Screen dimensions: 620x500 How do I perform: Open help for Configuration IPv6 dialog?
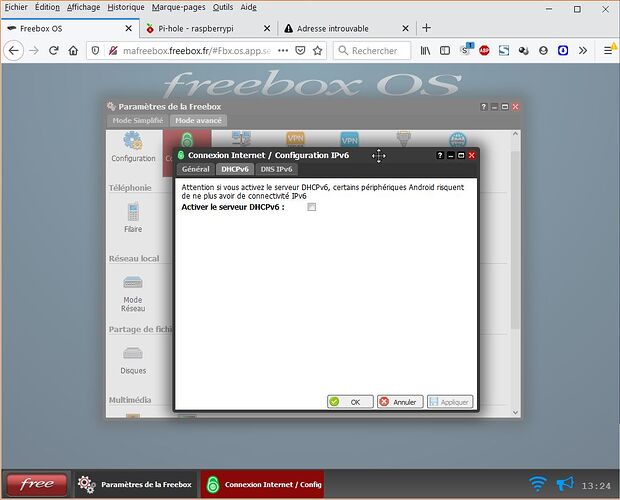tap(440, 155)
